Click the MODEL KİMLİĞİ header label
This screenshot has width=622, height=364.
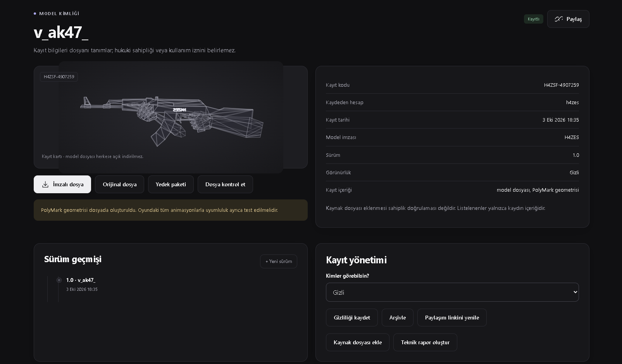pyautogui.click(x=59, y=14)
